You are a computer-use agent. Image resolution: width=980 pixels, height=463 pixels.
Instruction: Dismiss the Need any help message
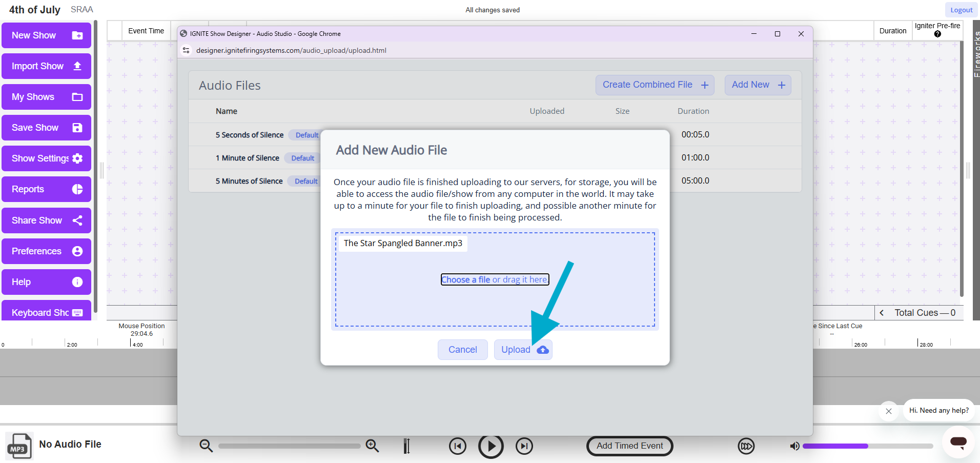pos(889,411)
